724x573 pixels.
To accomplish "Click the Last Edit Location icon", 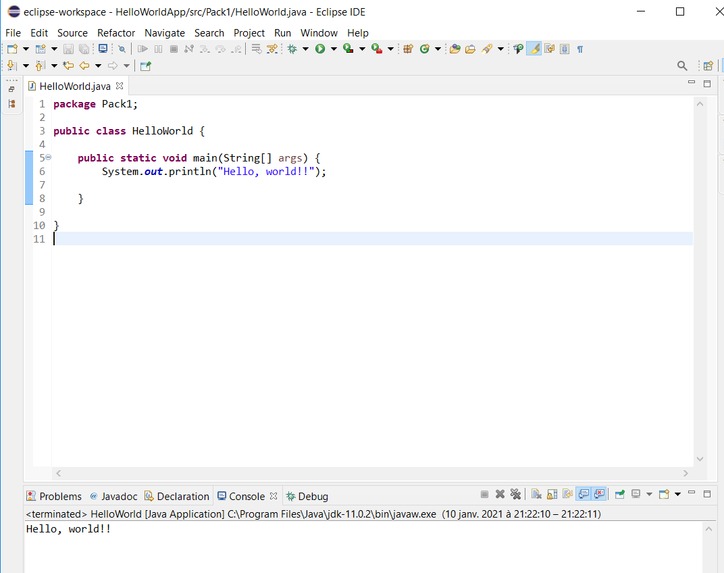I will coord(68,66).
